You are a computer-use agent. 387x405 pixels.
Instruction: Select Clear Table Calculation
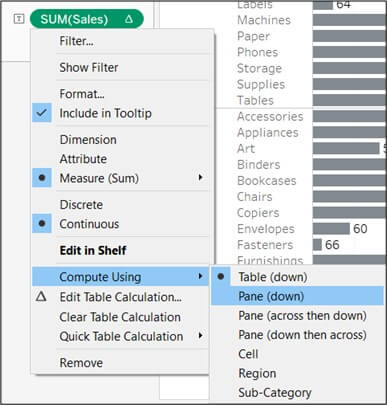point(120,317)
